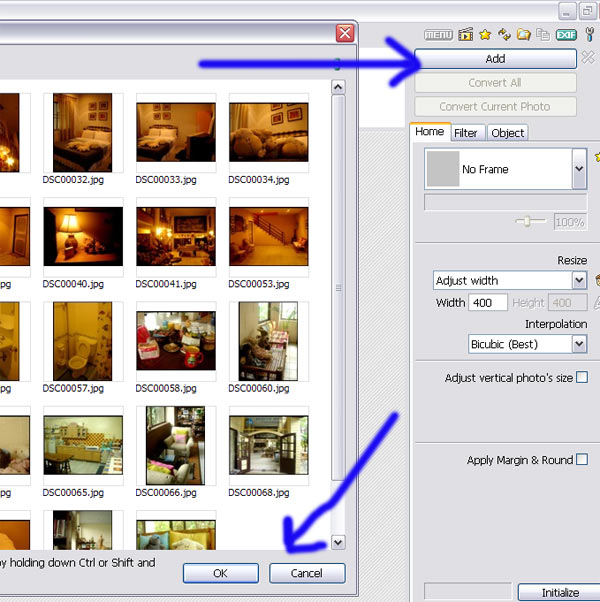Screen dimensions: 600x602
Task: Select thumbnail DSC00032.jpg
Action: [x=83, y=132]
